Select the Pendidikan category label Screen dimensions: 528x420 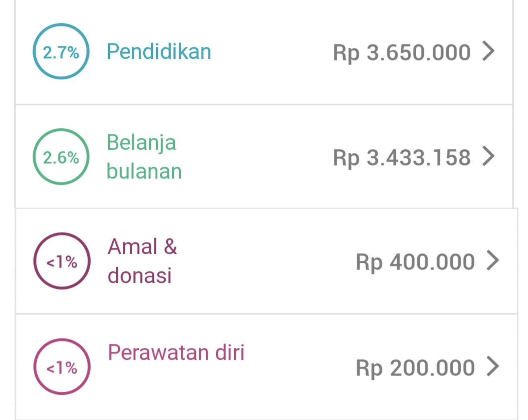click(x=159, y=51)
